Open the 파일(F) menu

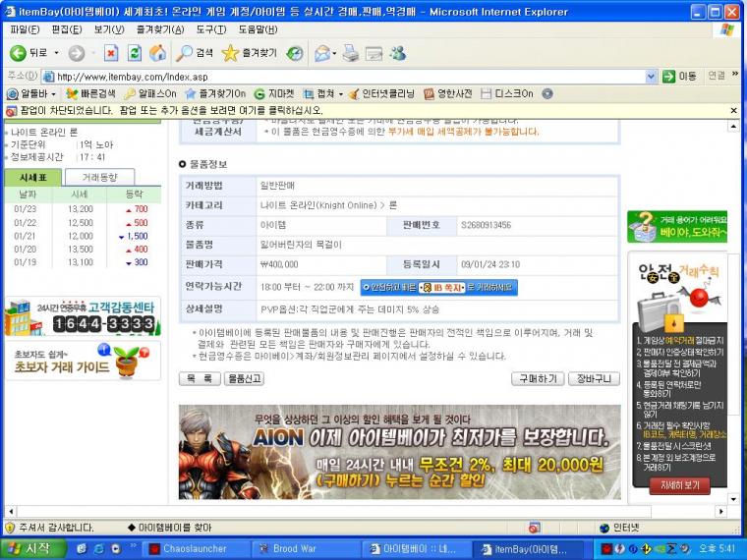coord(25,29)
